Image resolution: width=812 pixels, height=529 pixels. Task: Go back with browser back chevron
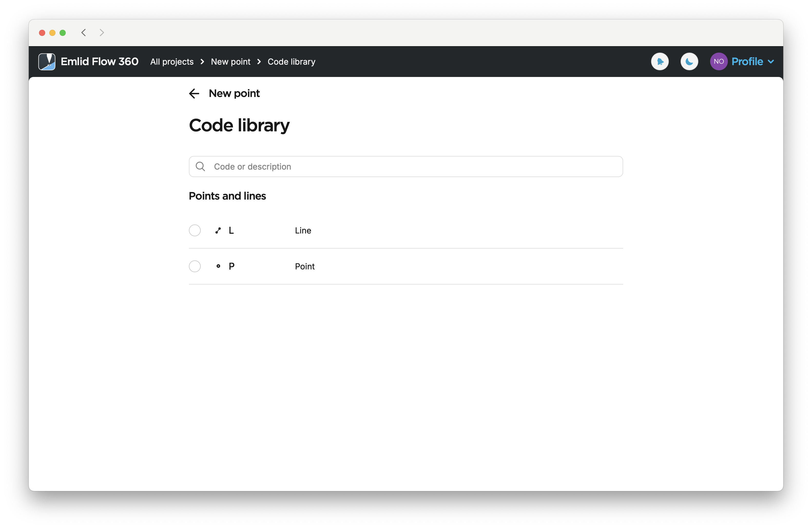pos(84,33)
